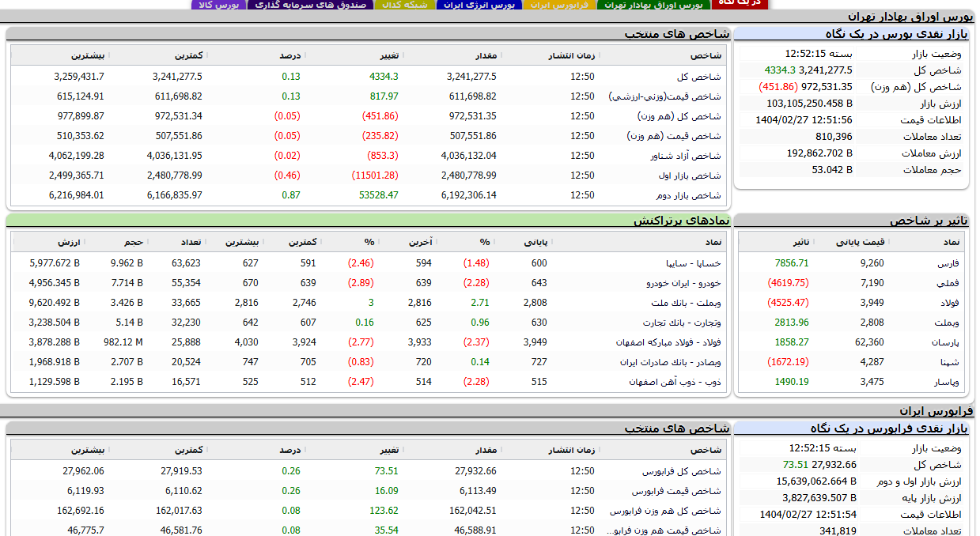The height and width of the screenshot is (536, 980).
Task: Select the شبکه کدال tab
Action: pyautogui.click(x=403, y=5)
